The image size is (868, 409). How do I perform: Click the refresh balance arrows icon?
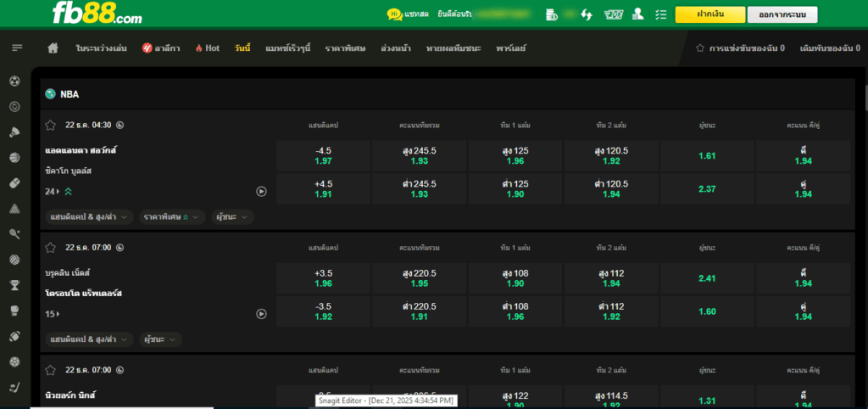587,14
